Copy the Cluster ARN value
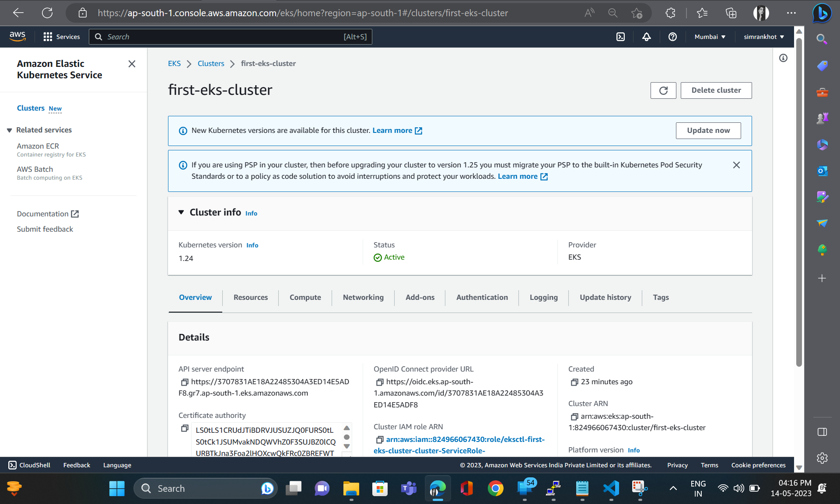The width and height of the screenshot is (840, 504). [x=574, y=417]
